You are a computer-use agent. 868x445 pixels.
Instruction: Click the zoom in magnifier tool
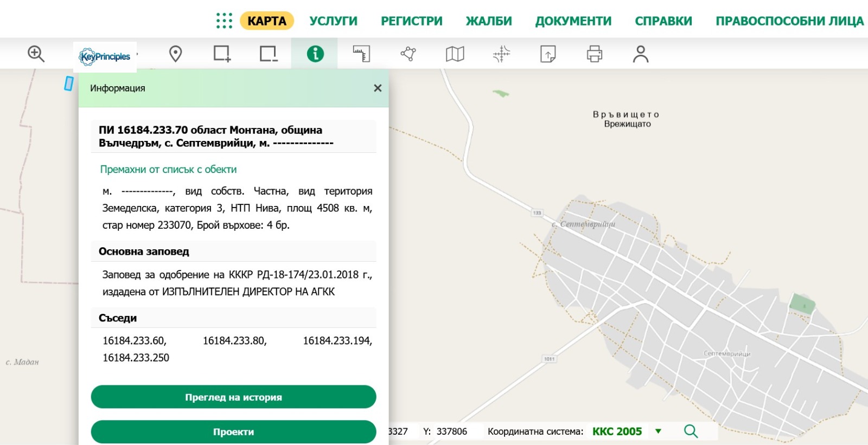click(x=36, y=54)
